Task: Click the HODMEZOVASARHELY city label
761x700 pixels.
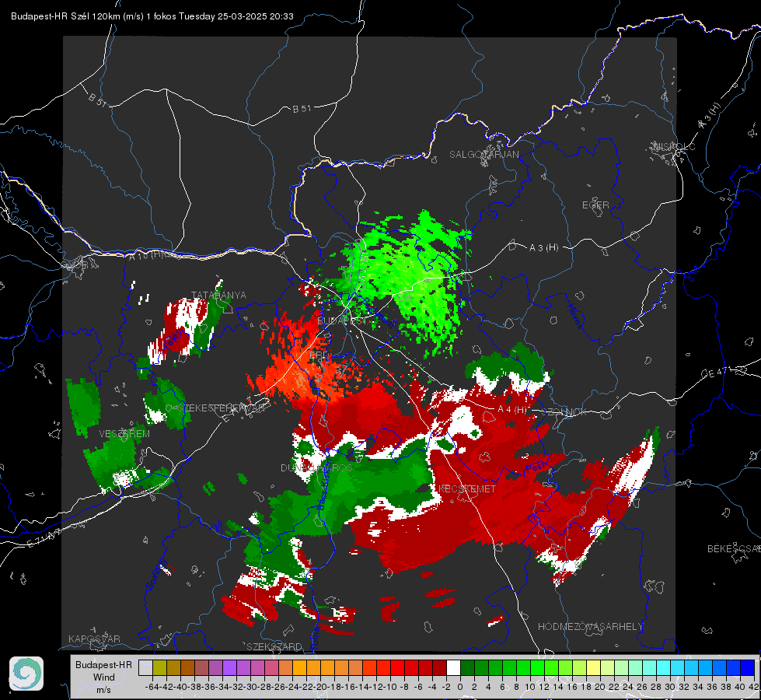Action: 590,626
